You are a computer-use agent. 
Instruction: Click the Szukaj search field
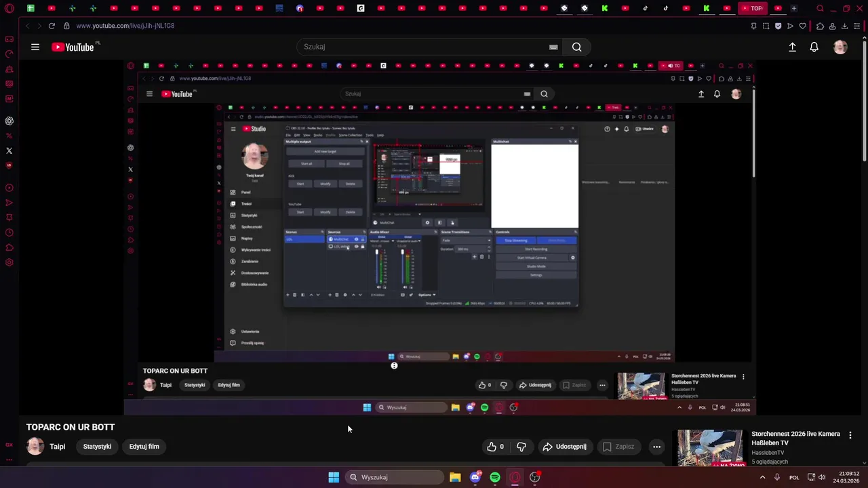coord(424,47)
